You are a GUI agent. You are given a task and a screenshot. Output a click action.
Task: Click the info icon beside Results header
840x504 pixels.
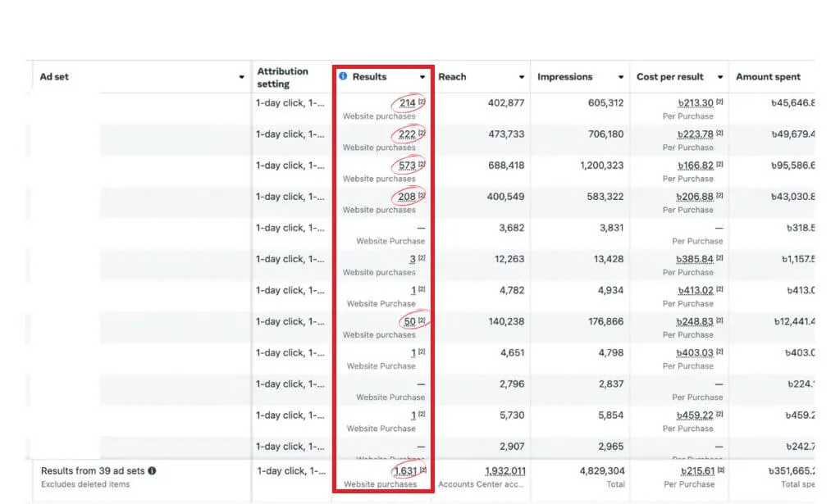click(x=343, y=76)
